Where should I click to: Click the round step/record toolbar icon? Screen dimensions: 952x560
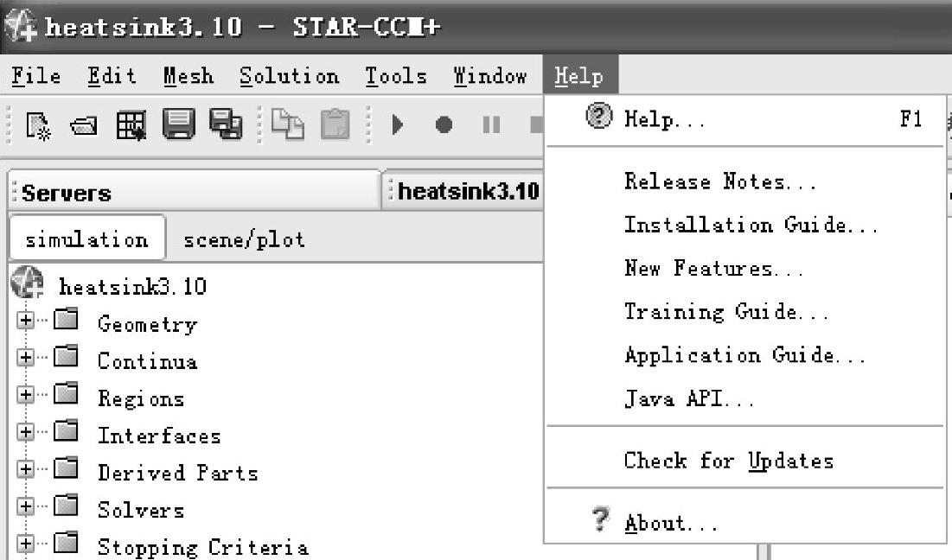pos(444,125)
